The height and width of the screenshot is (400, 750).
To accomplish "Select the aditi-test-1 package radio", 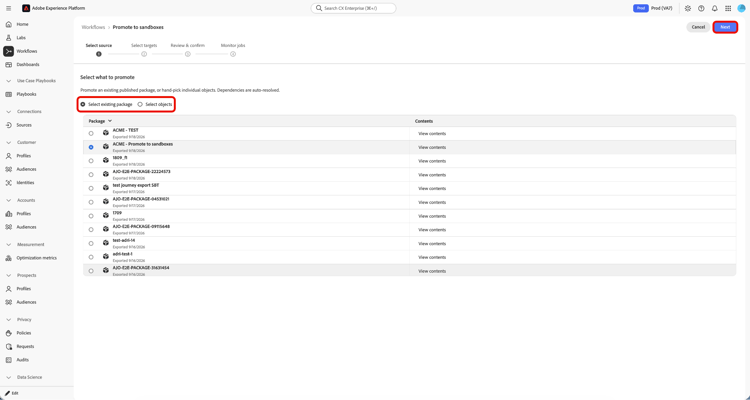I will click(91, 257).
